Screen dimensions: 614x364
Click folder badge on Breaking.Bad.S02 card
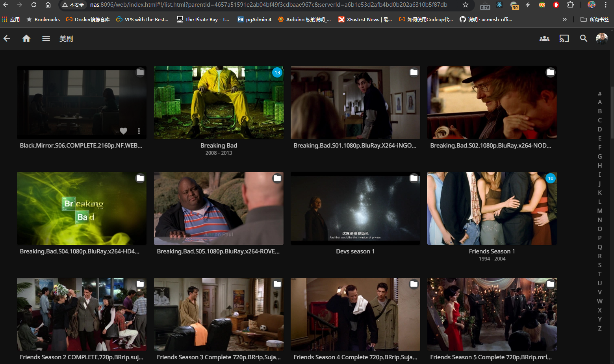(551, 72)
